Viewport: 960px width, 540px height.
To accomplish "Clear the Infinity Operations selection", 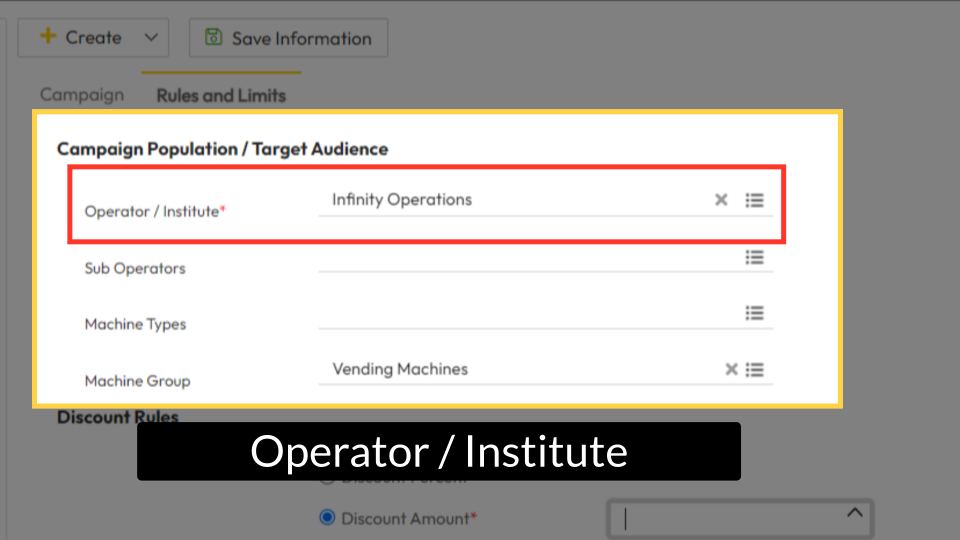I will [721, 200].
